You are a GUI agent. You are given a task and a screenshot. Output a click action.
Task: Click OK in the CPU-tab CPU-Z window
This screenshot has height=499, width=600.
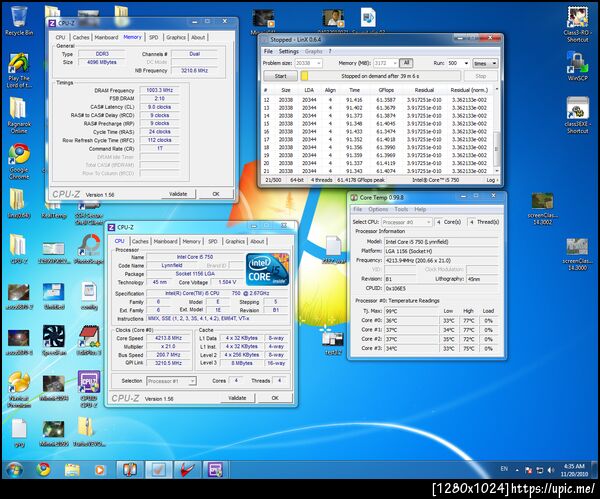275,398
